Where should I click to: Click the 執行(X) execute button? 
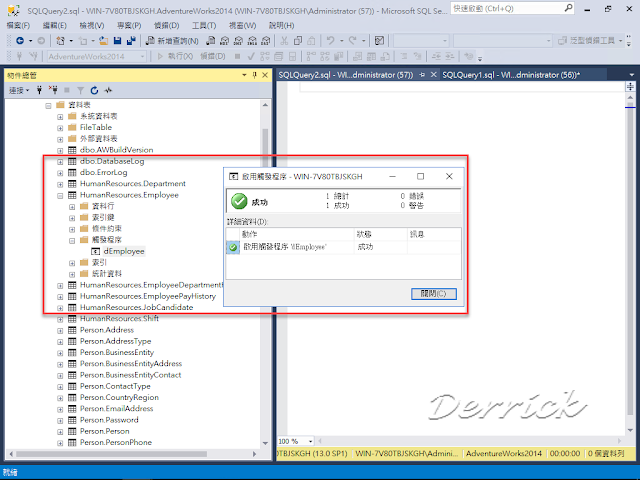pos(175,56)
